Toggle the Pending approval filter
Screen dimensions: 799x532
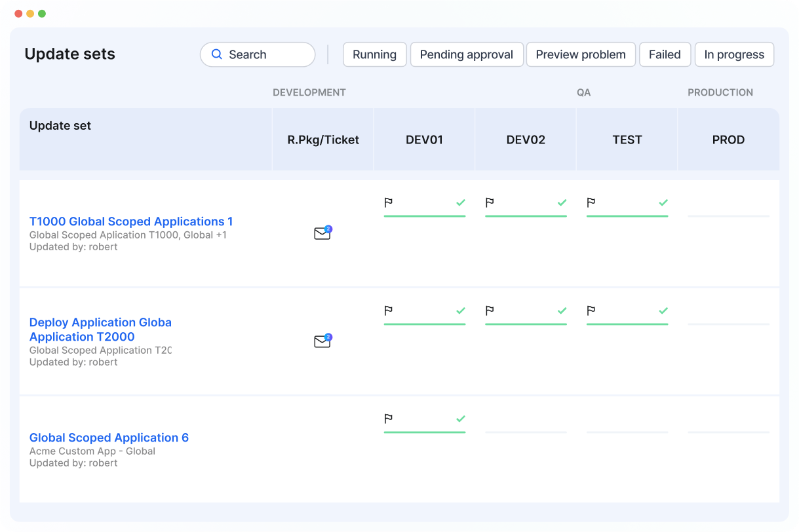point(467,55)
